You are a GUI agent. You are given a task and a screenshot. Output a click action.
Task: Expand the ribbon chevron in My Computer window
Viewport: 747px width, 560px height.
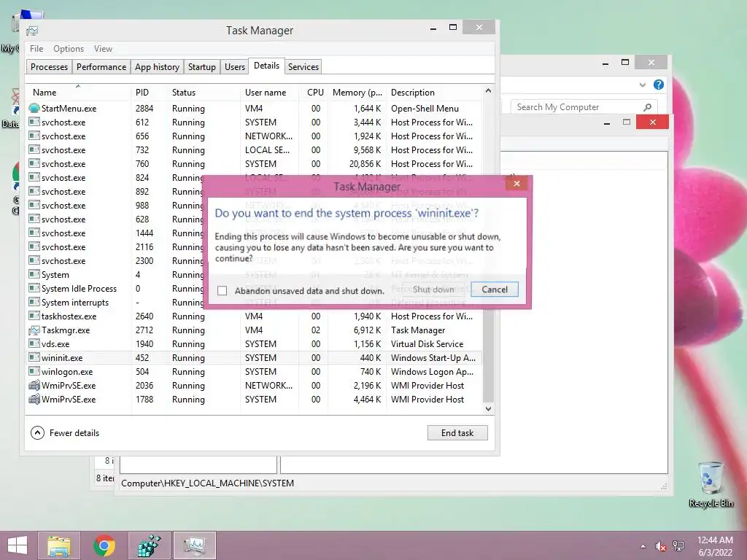coord(642,85)
